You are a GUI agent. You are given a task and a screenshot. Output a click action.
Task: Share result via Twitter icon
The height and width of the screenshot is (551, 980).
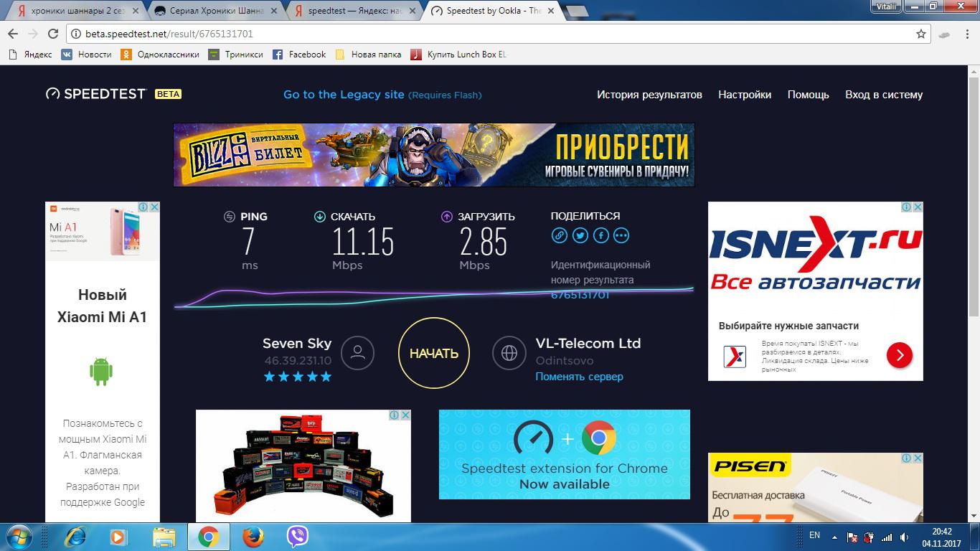[580, 235]
